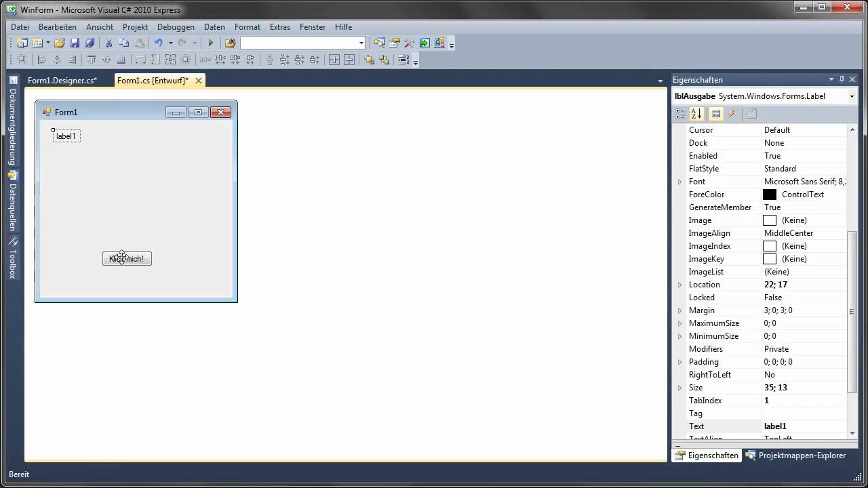Show events with the lightning bolt icon

[x=732, y=114]
